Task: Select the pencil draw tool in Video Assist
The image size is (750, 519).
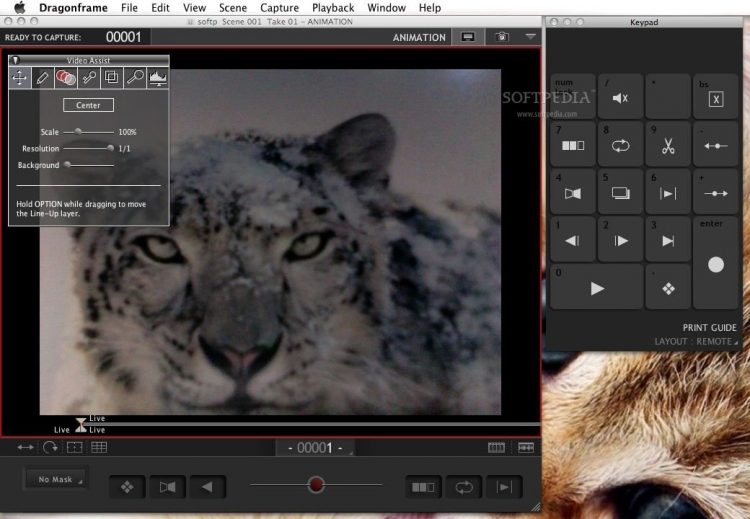Action: [x=43, y=76]
